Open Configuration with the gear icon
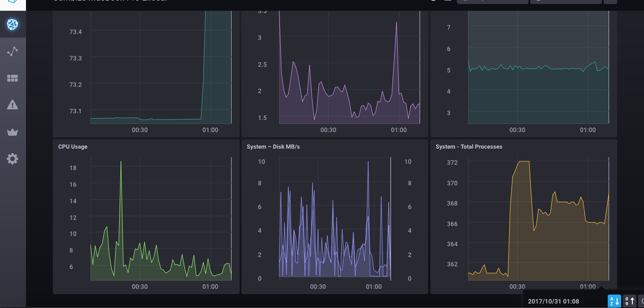Screen dimensions: 644x308 13,158
